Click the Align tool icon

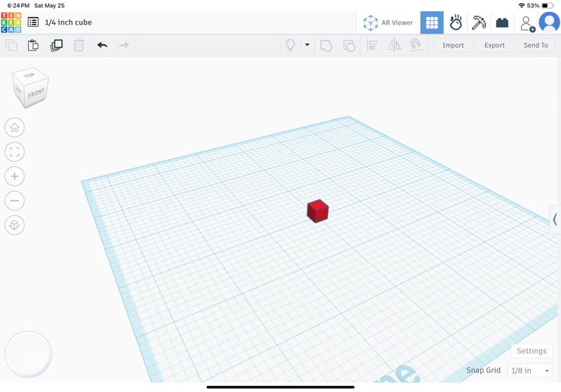(x=372, y=46)
